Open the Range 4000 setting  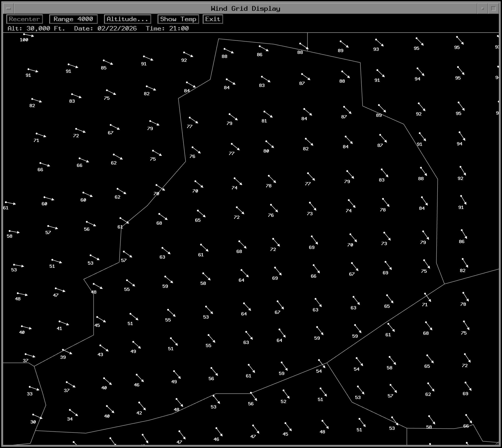pyautogui.click(x=73, y=19)
